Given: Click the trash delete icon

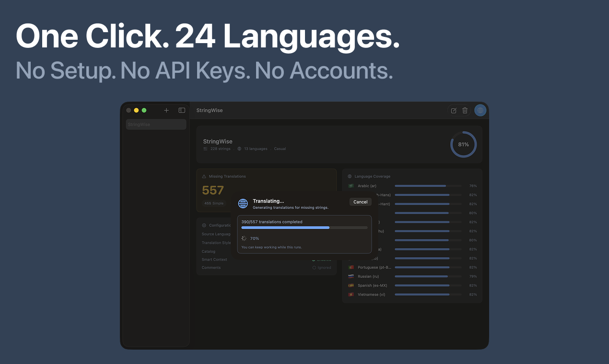Looking at the screenshot, I should [465, 111].
